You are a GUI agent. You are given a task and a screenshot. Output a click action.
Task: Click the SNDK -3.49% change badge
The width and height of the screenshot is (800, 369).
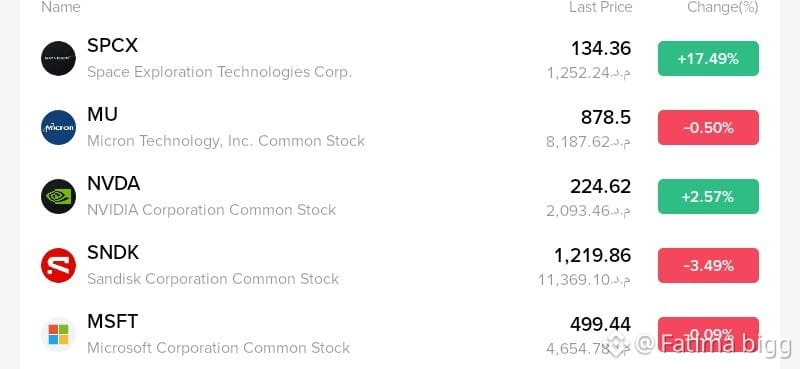[708, 265]
